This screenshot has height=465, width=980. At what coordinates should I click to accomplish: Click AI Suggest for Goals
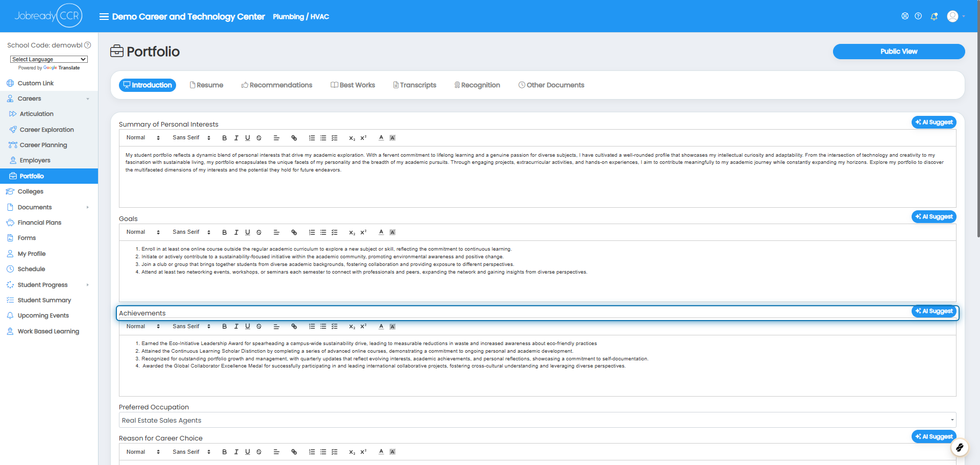click(x=934, y=217)
